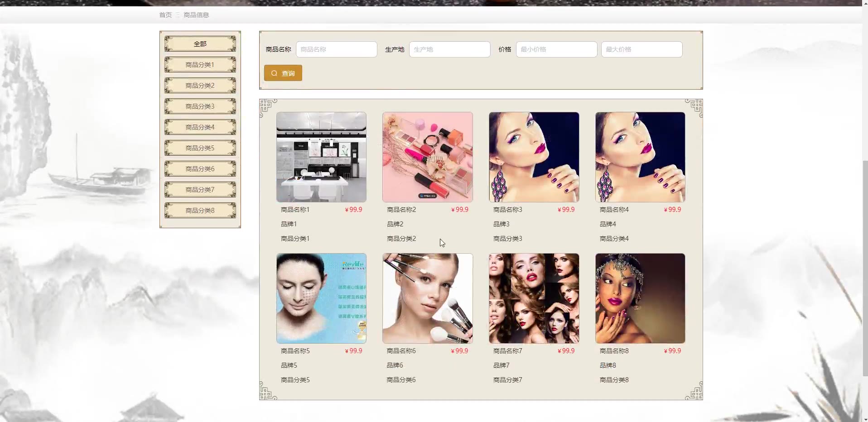The height and width of the screenshot is (422, 868).
Task: Select category 商品分类4 in sidebar
Action: click(200, 127)
